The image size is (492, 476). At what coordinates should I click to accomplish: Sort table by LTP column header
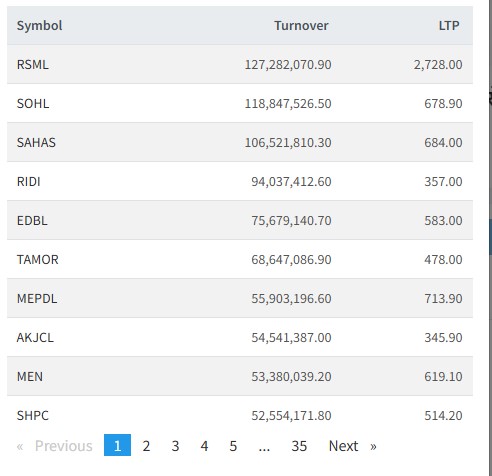[x=449, y=26]
